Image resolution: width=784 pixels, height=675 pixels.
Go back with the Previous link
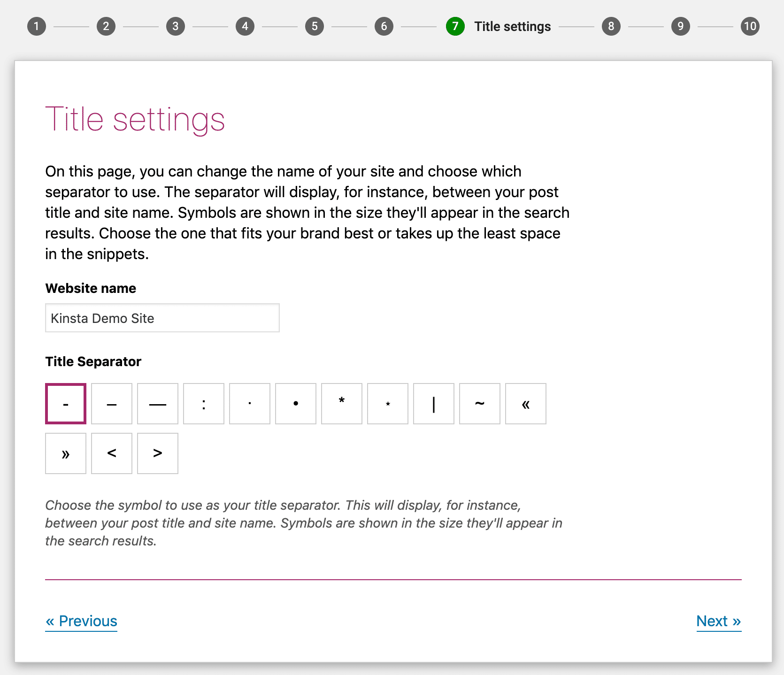click(x=81, y=621)
